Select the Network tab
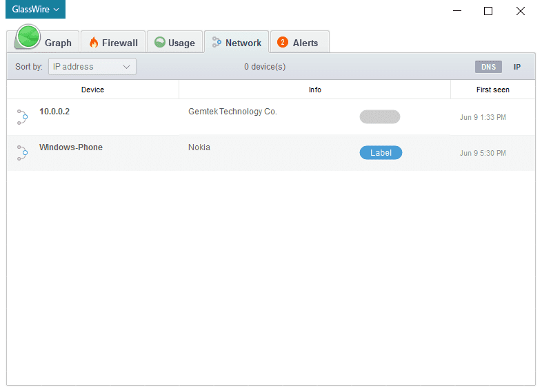The image size is (542, 392). [x=237, y=42]
